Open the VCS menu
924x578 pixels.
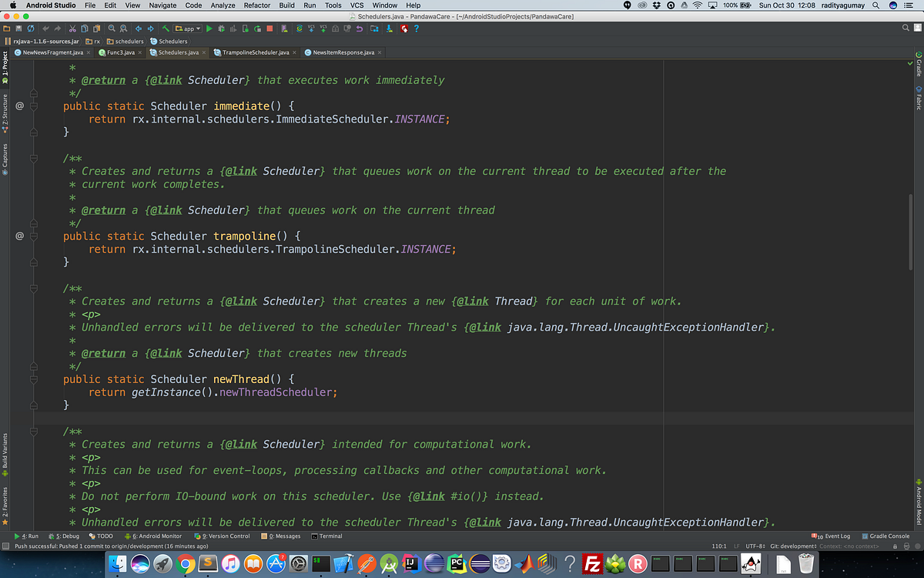(x=357, y=5)
